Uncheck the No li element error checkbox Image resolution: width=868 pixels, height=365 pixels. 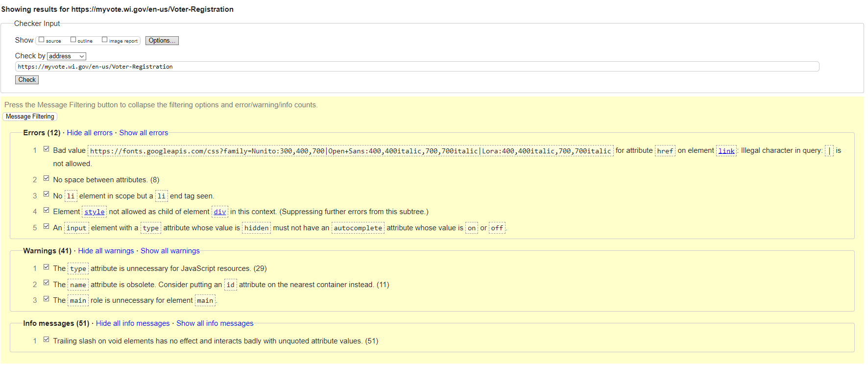[x=47, y=194]
